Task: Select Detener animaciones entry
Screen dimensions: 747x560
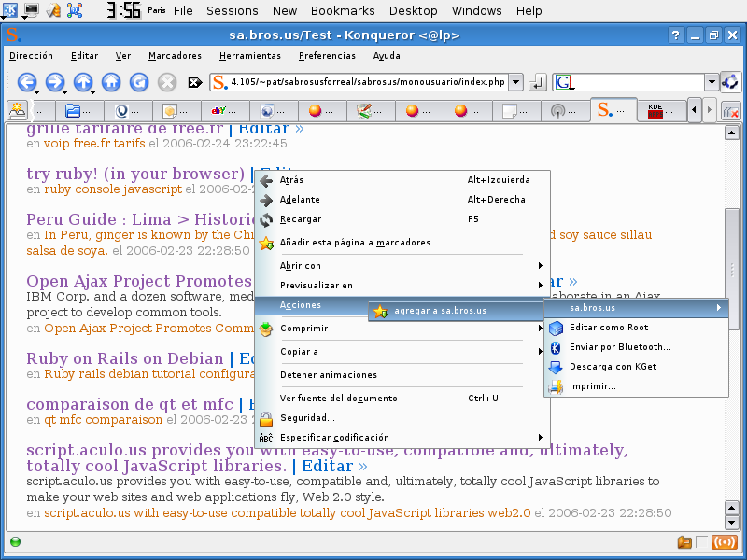Action: click(402, 375)
